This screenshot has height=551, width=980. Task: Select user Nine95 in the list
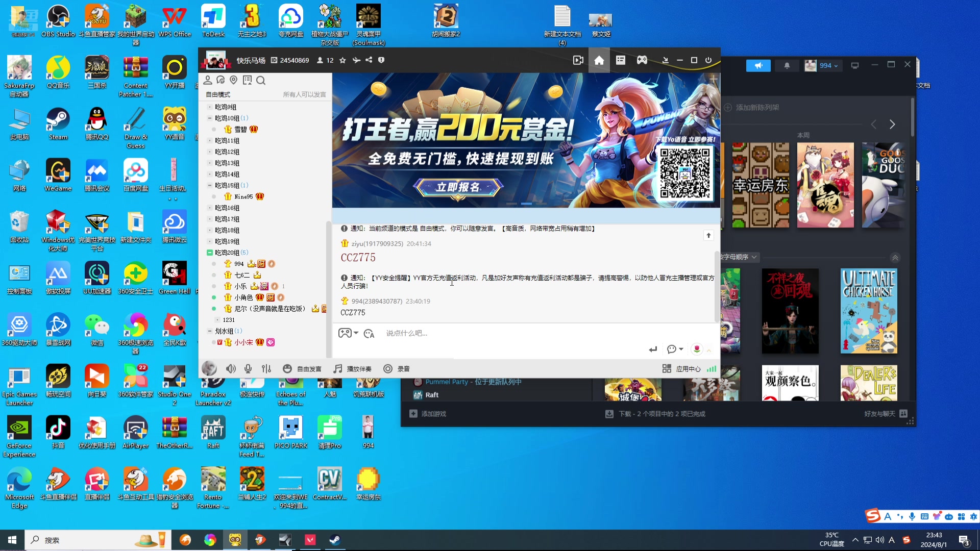(243, 196)
